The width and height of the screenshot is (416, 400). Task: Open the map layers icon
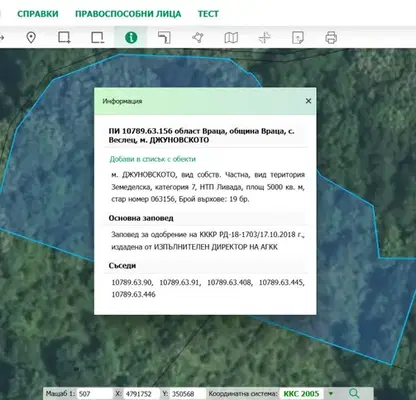pyautogui.click(x=231, y=38)
